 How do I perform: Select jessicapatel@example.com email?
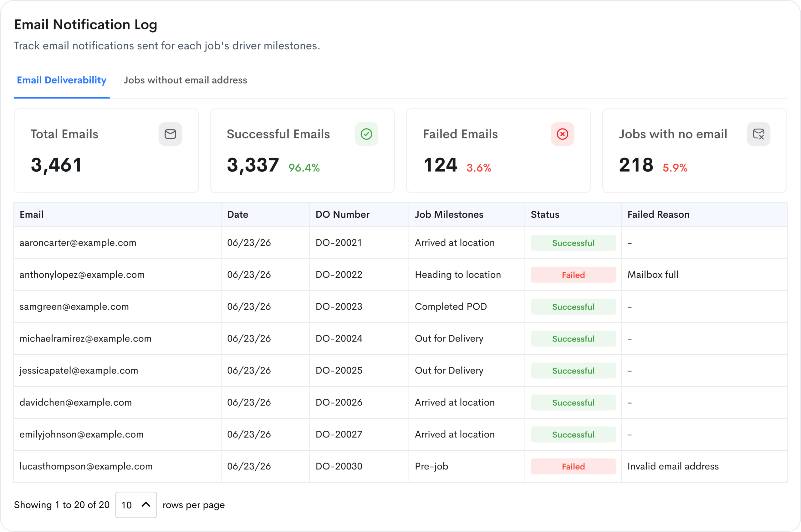(x=79, y=371)
